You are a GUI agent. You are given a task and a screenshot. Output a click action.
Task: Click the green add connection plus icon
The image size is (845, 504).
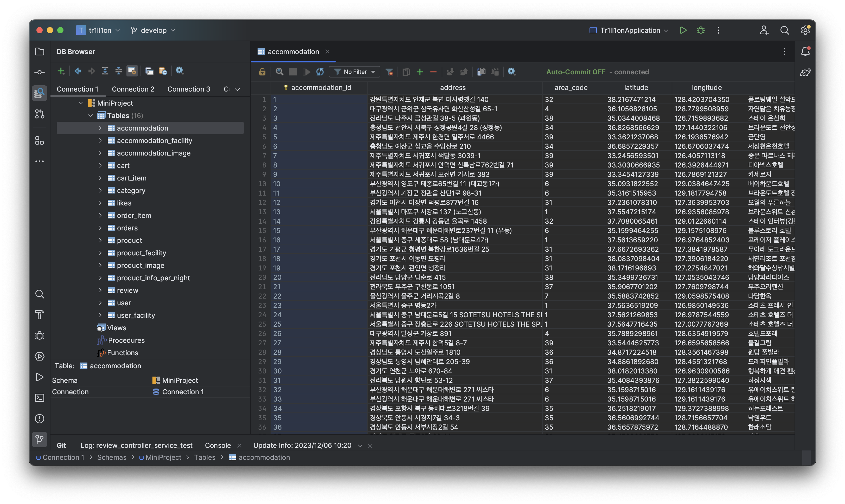pos(61,71)
